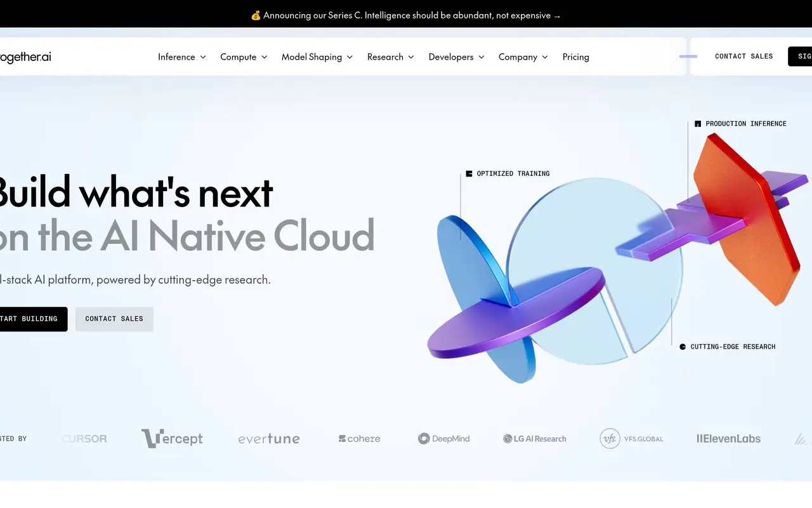Click the 'on the AI Native Cloud' heading
The image size is (812, 508).
(x=187, y=236)
